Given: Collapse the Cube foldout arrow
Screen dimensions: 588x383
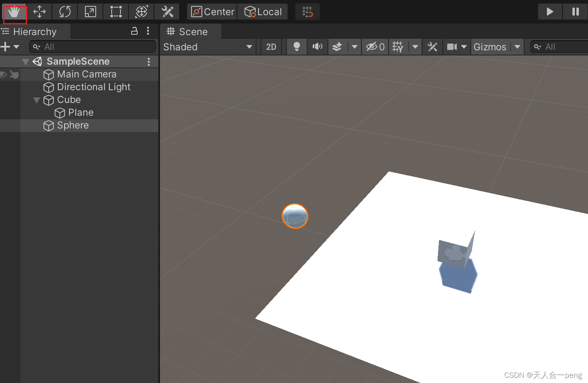Looking at the screenshot, I should coord(37,100).
